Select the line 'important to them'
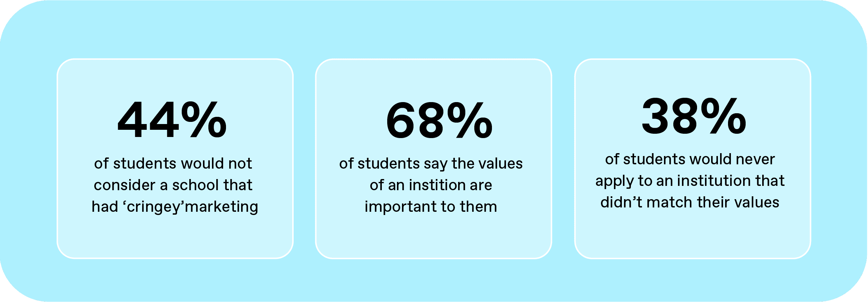Screen dimensions: 868x302 (x=431, y=207)
